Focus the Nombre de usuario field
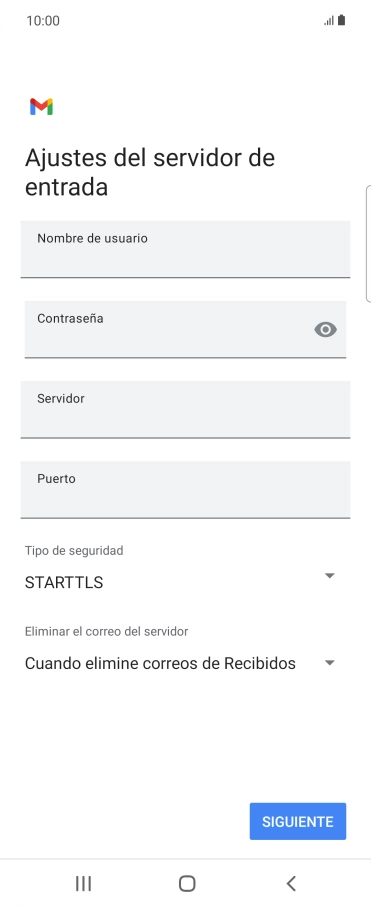Screen dimensions: 371x908 (x=185, y=249)
